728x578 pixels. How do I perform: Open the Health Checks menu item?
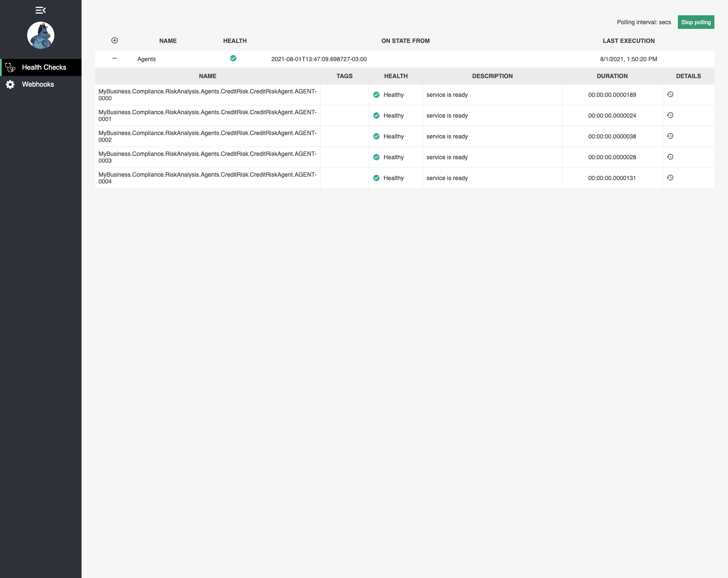(41, 68)
